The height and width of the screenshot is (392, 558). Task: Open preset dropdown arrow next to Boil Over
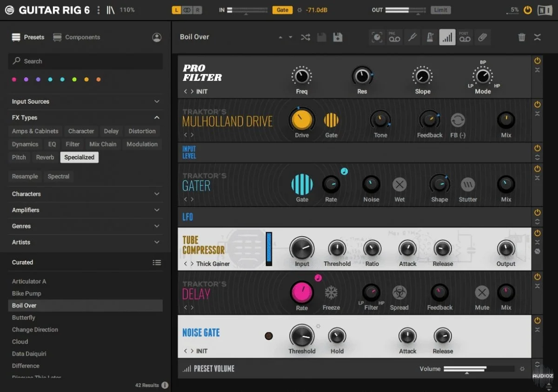tap(291, 37)
